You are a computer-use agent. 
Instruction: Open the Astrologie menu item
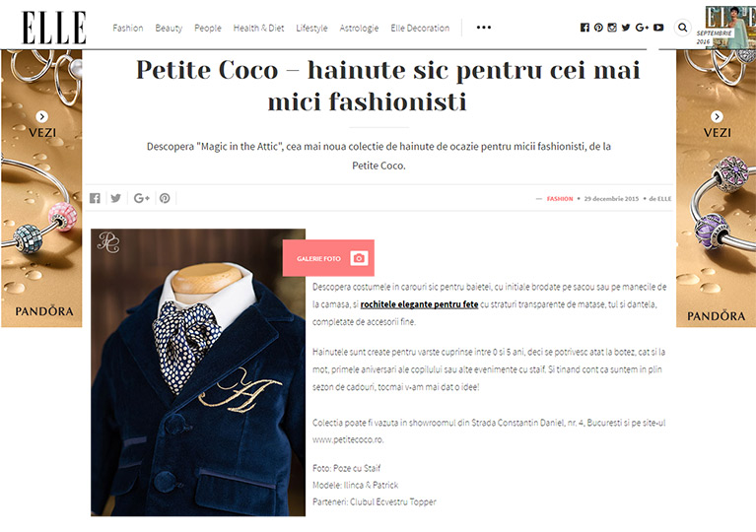pyautogui.click(x=359, y=28)
